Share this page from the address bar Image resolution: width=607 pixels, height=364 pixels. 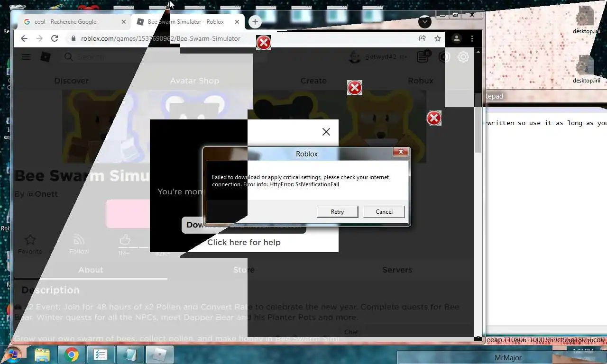click(422, 38)
